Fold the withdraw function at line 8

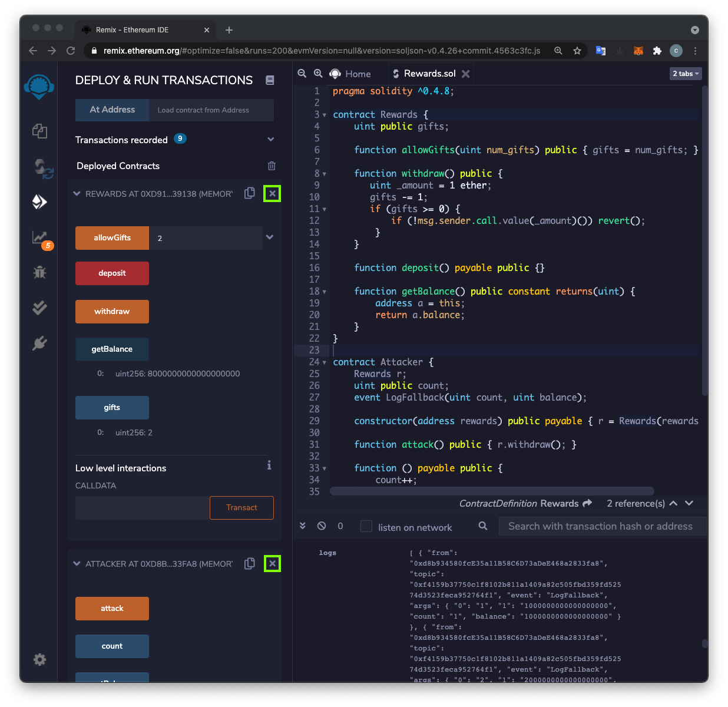[x=325, y=174]
